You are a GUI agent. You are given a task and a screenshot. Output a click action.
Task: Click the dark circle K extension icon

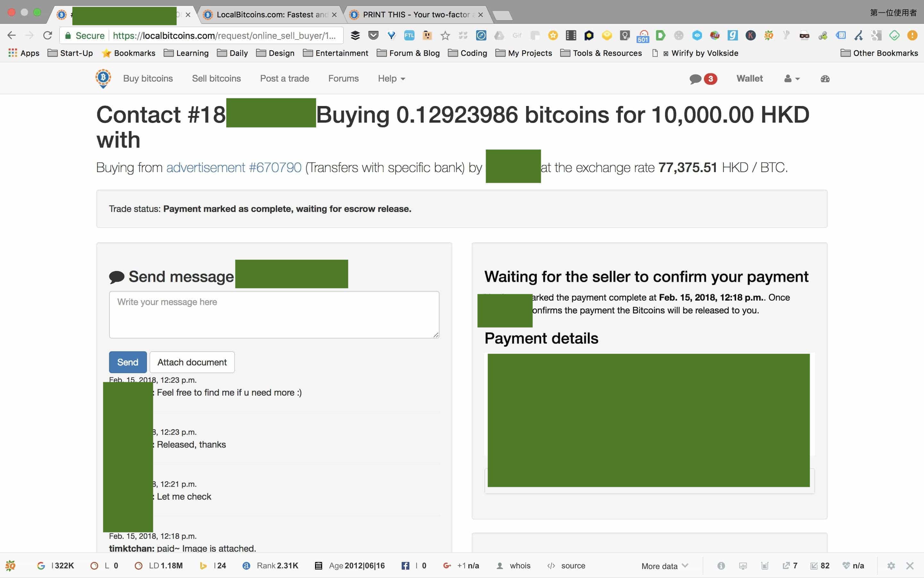[x=750, y=36]
